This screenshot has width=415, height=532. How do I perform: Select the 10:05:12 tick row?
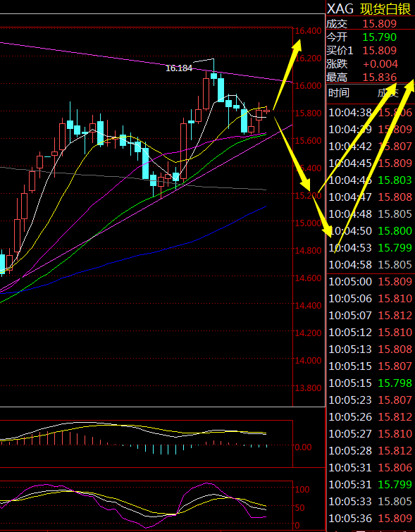coord(370,332)
